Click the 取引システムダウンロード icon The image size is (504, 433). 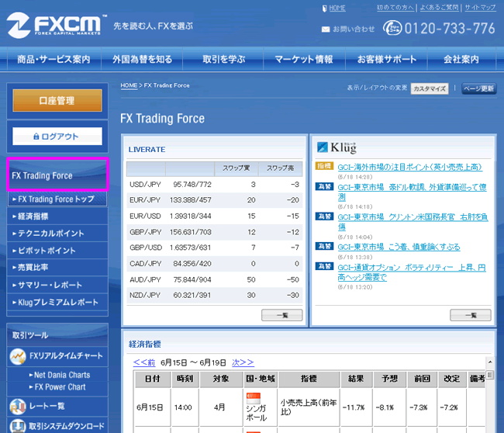pos(17,425)
